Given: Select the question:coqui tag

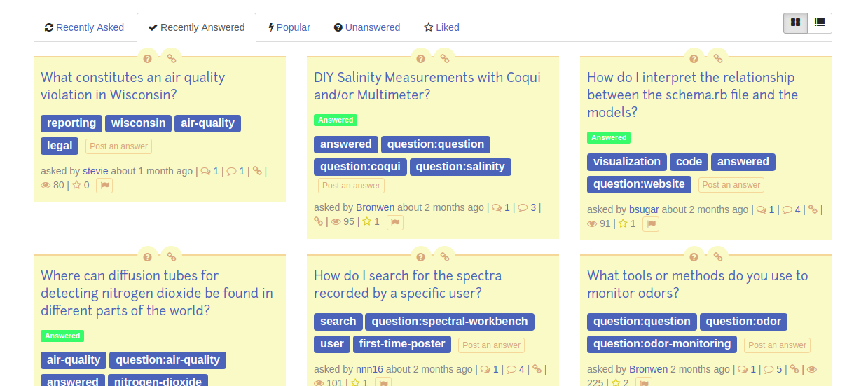Looking at the screenshot, I should coord(361,167).
